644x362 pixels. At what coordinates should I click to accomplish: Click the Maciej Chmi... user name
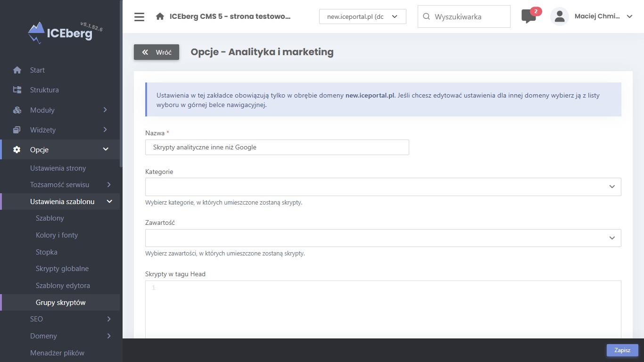coord(597,16)
